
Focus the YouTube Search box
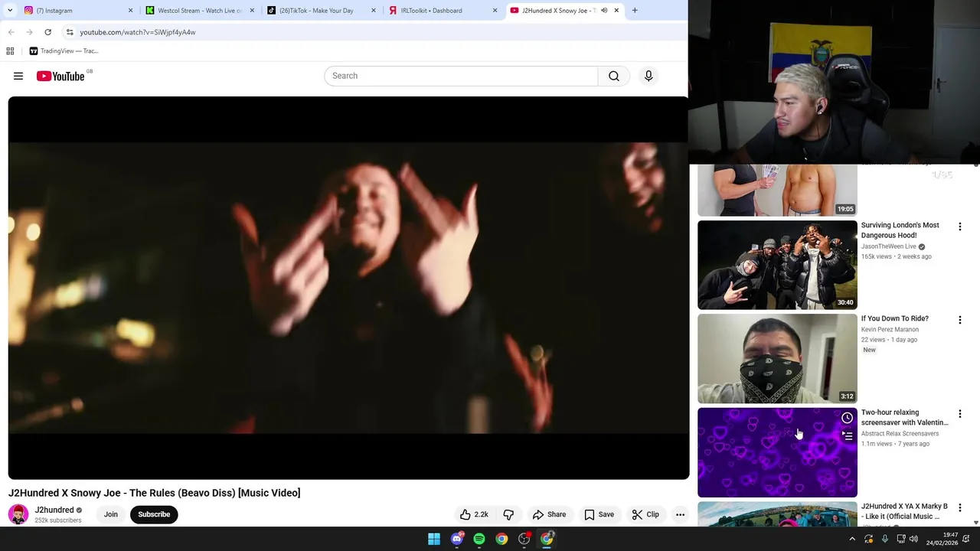461,76
